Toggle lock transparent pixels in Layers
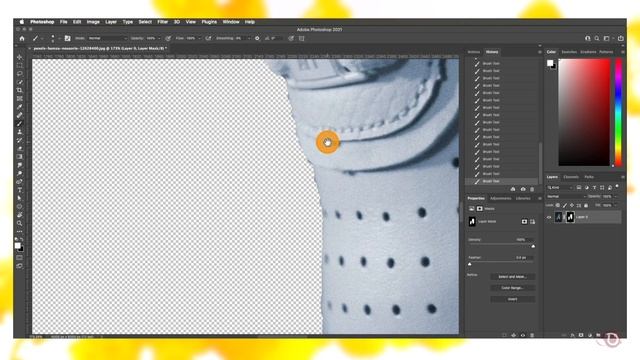The image size is (640, 360). (558, 205)
